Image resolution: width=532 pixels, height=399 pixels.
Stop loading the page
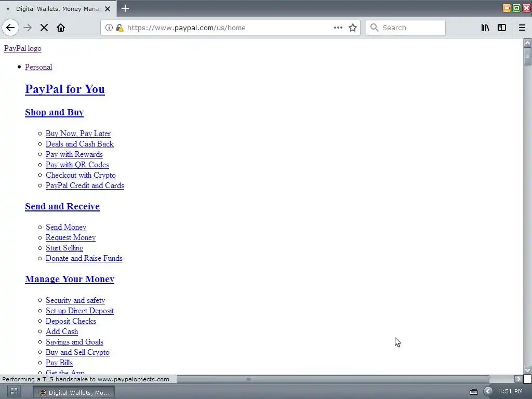coord(44,28)
